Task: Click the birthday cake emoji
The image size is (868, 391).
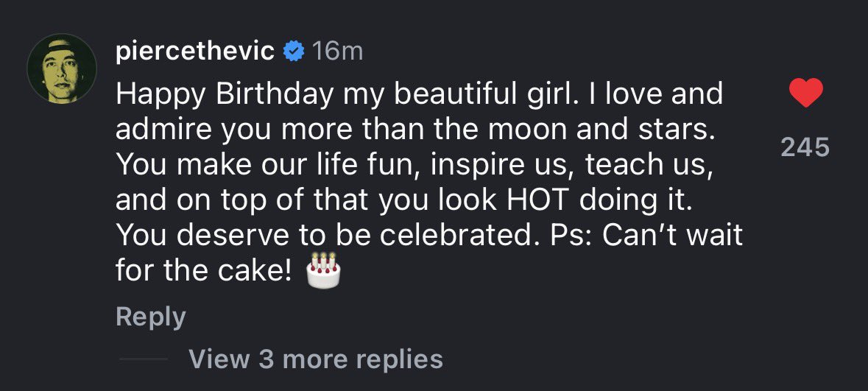Action: 323,271
